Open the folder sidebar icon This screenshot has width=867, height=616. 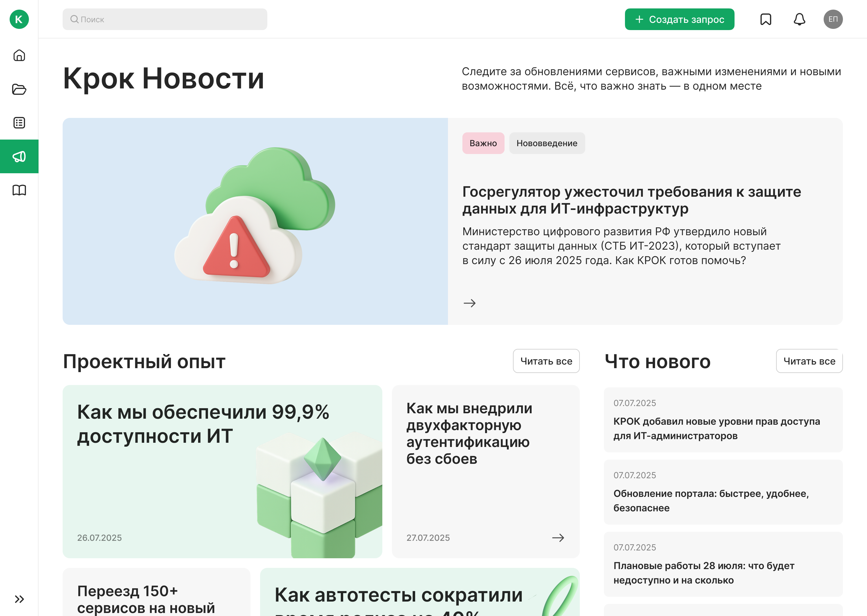pos(19,89)
